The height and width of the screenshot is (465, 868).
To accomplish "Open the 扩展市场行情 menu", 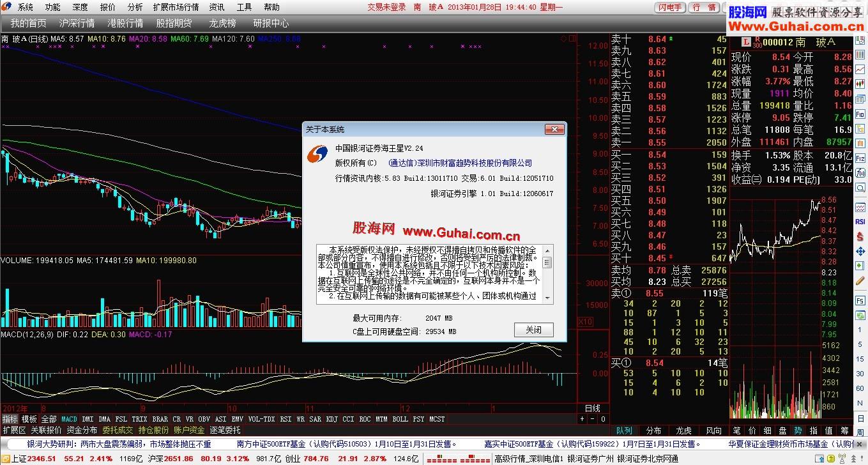I will tap(176, 7).
